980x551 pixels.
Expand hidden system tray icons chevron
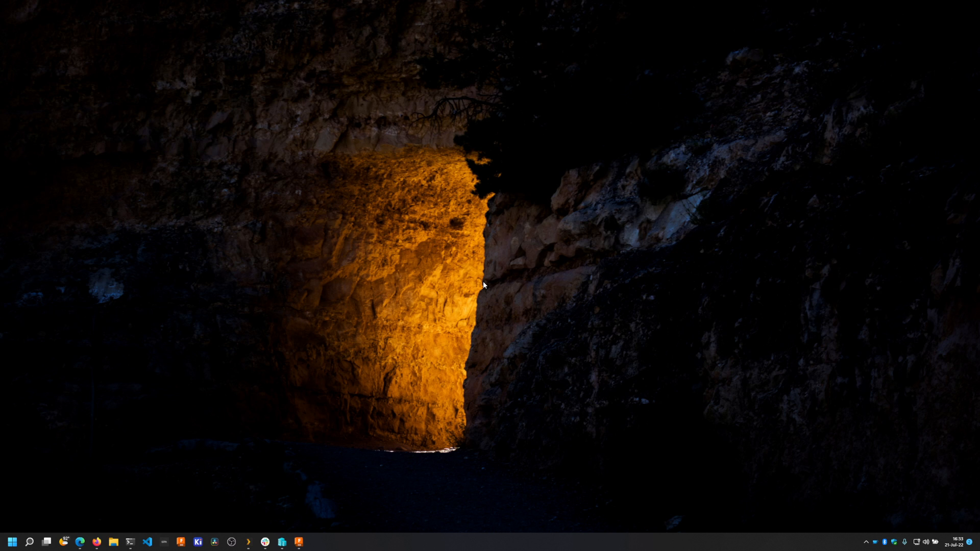pyautogui.click(x=866, y=542)
